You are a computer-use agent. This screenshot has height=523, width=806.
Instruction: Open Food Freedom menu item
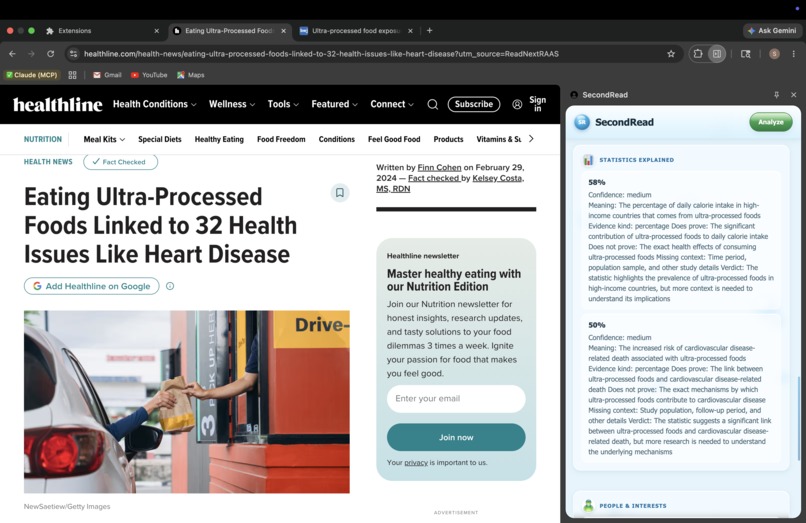pos(281,139)
